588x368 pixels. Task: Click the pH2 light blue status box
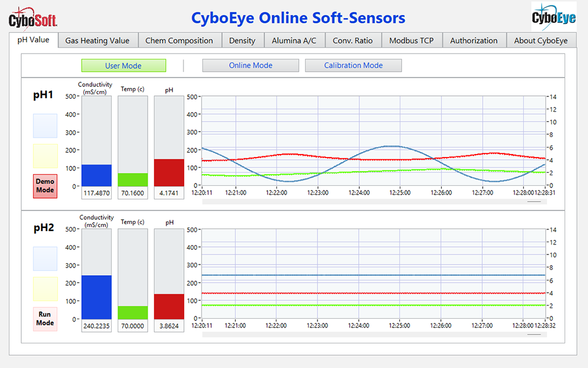(x=45, y=259)
